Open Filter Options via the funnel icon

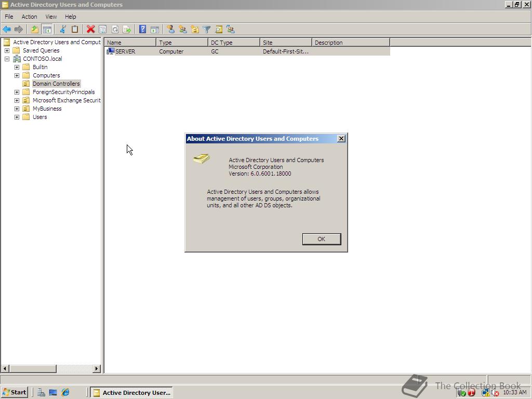(207, 30)
